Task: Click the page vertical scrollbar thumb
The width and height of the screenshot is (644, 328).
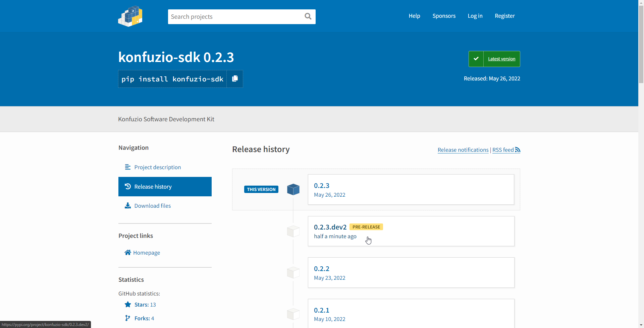Action: click(x=641, y=44)
